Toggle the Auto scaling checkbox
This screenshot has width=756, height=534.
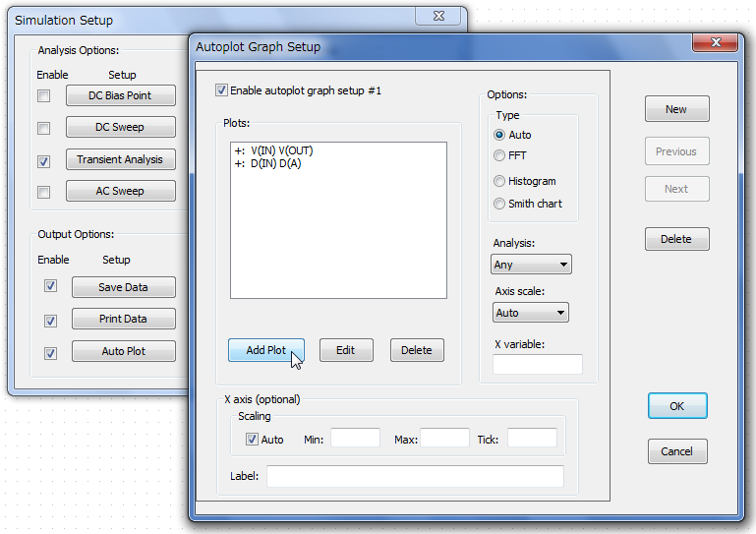click(x=253, y=439)
